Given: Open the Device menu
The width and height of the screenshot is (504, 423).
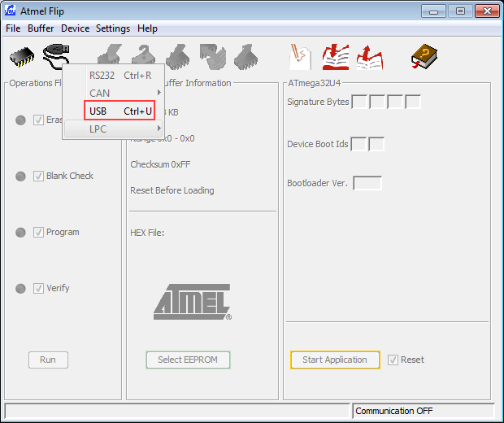Looking at the screenshot, I should click(x=76, y=28).
